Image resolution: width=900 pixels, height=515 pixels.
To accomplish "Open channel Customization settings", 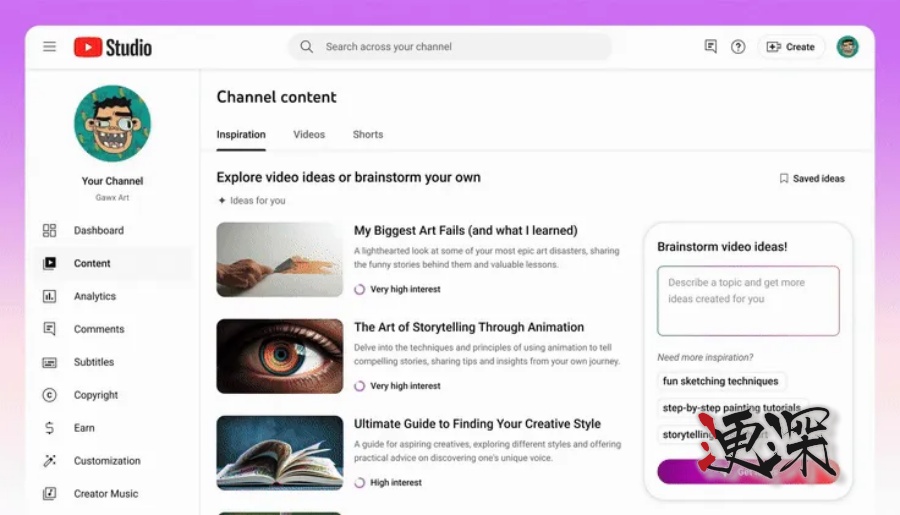I will click(x=106, y=461).
